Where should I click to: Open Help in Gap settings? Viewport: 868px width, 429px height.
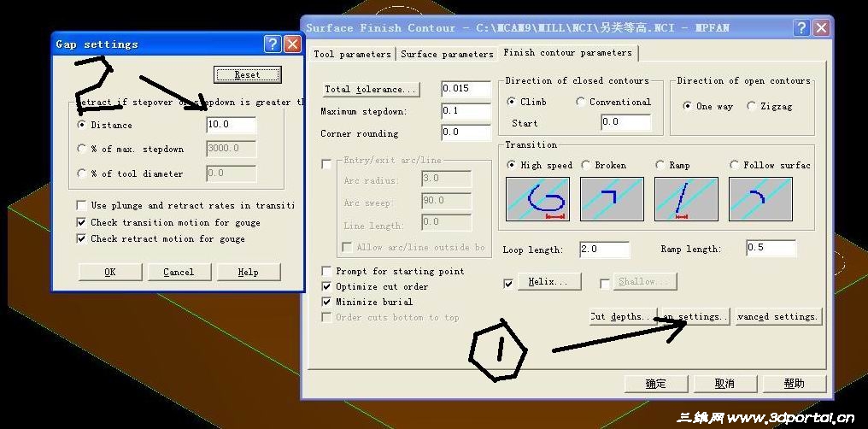coord(249,273)
